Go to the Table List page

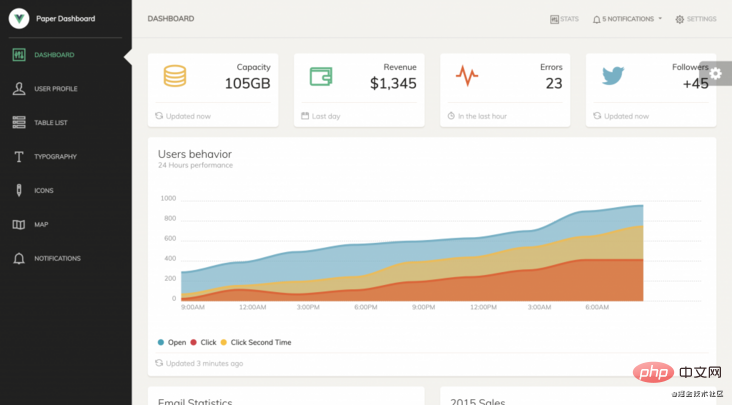tap(50, 123)
